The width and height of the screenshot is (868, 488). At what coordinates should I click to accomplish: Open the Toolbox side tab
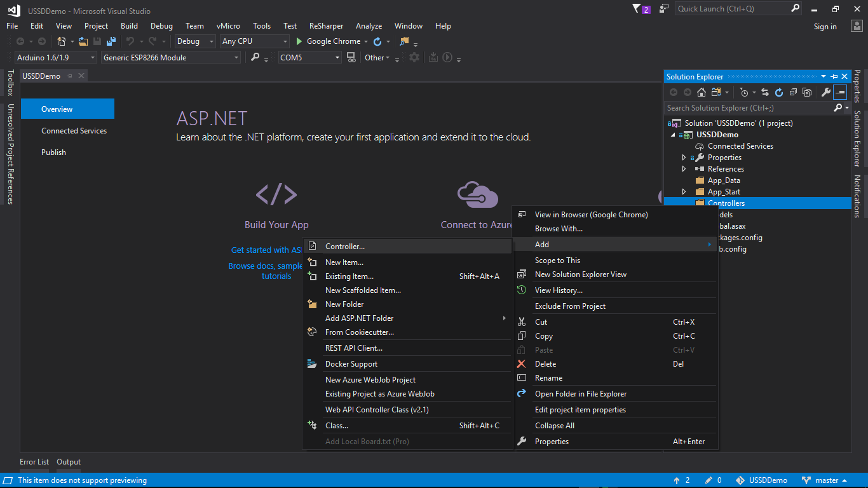[10, 83]
